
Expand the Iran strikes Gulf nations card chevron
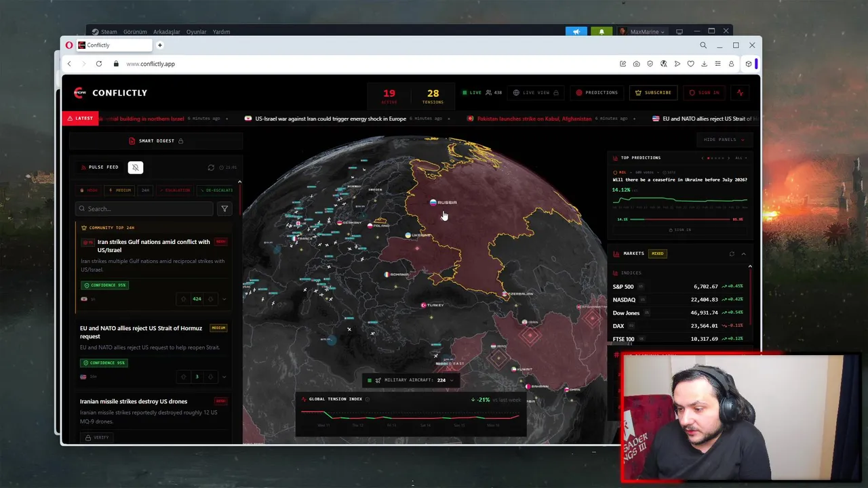pos(224,299)
